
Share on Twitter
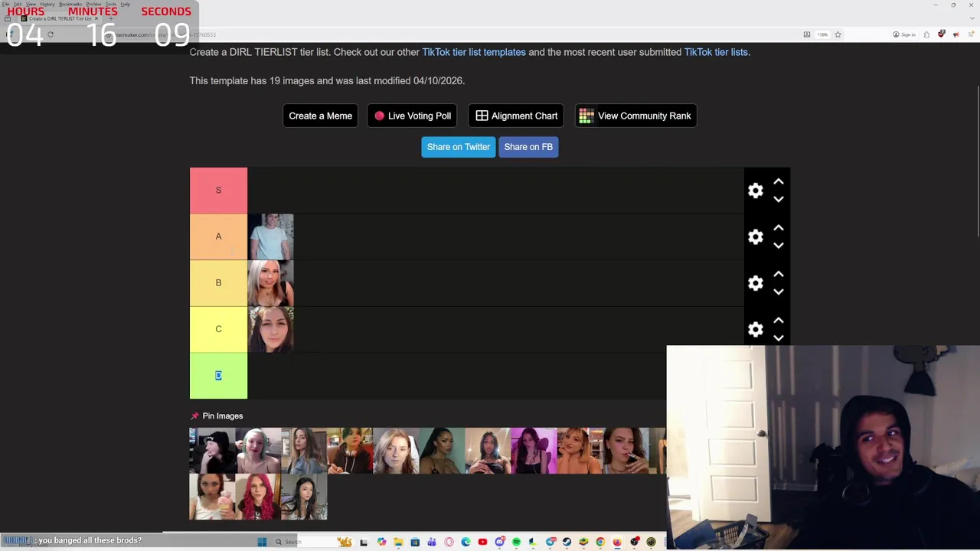[459, 147]
